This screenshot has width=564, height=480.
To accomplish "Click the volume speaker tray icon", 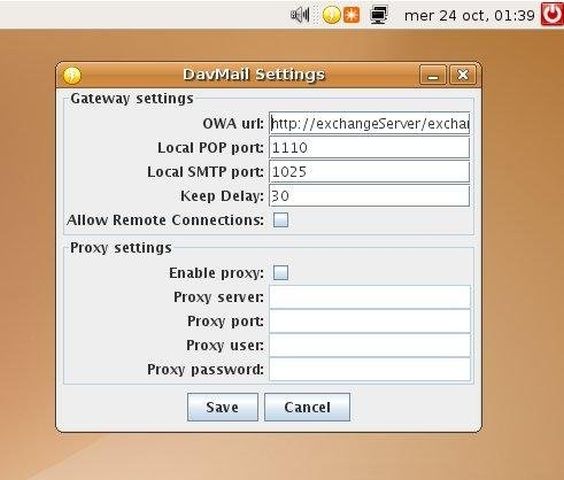I will (300, 15).
